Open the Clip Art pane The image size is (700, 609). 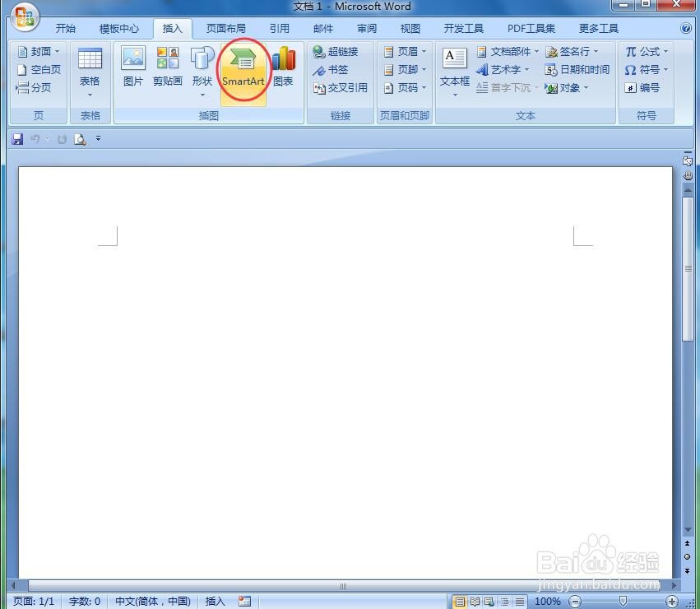168,66
